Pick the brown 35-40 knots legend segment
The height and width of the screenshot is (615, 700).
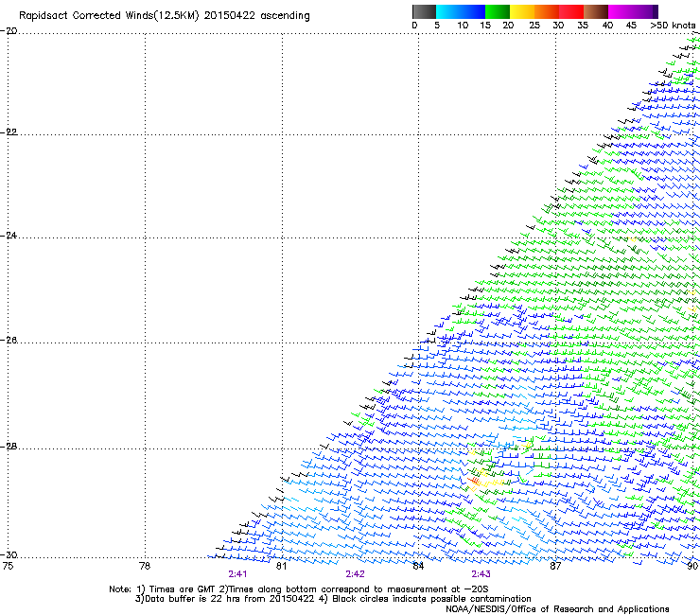point(596,11)
